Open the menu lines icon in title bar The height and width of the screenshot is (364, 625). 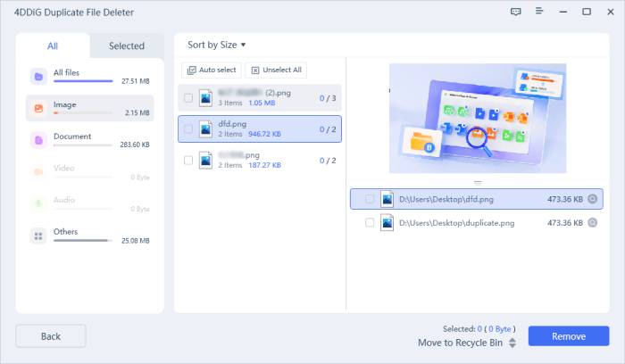point(539,11)
